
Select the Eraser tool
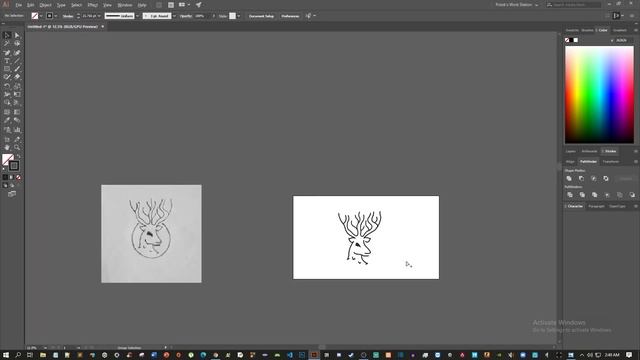click(17, 77)
